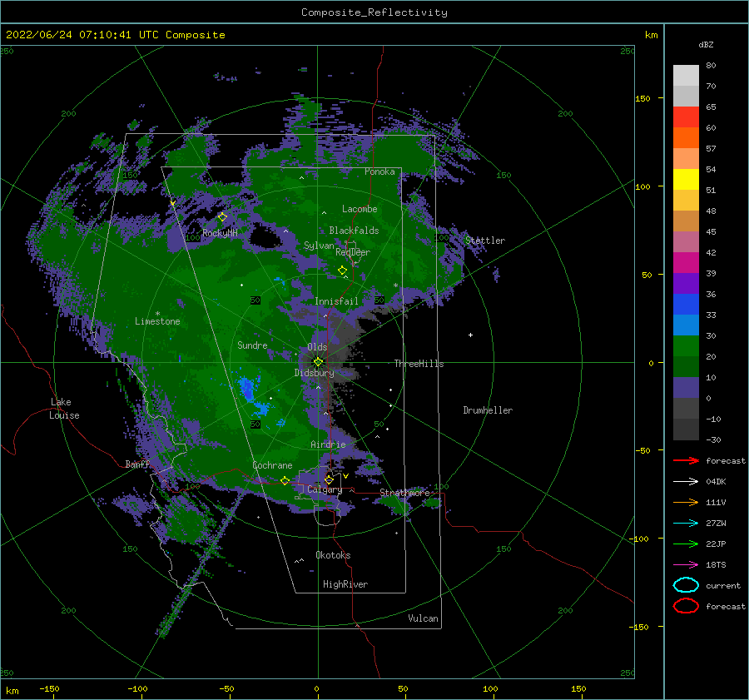The image size is (749, 700).
Task: Select the Sundre label
Action: click(x=252, y=345)
